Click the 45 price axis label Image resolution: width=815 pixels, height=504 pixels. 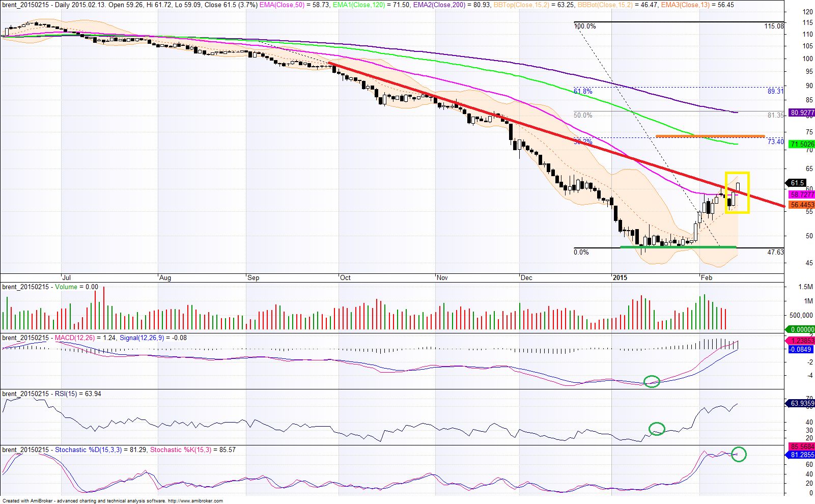tap(809, 263)
